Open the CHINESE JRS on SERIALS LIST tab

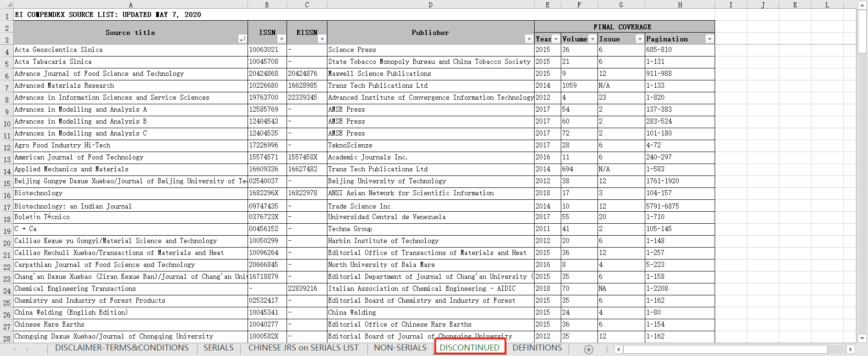click(x=304, y=348)
